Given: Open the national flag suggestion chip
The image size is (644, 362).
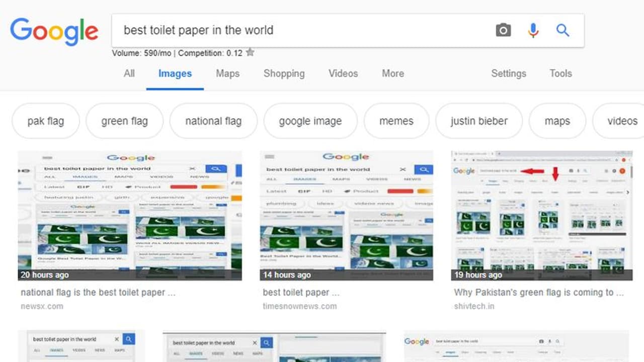Looking at the screenshot, I should click(x=213, y=121).
